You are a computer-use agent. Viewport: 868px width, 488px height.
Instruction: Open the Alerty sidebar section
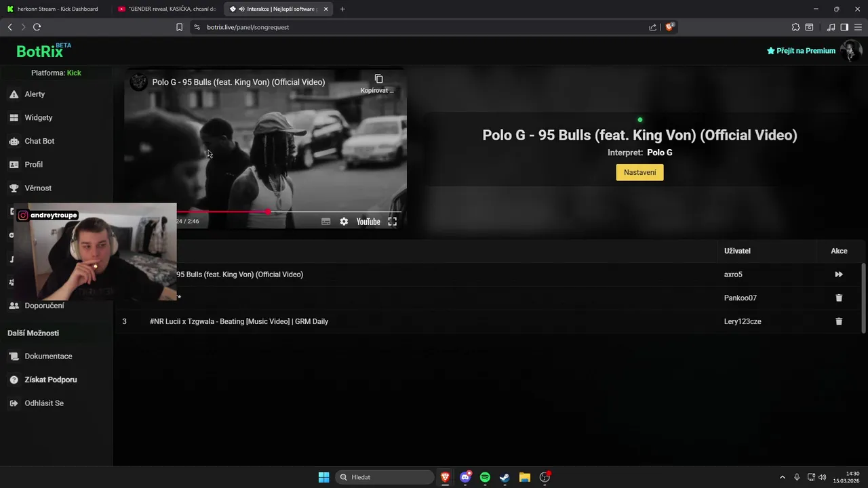point(35,94)
